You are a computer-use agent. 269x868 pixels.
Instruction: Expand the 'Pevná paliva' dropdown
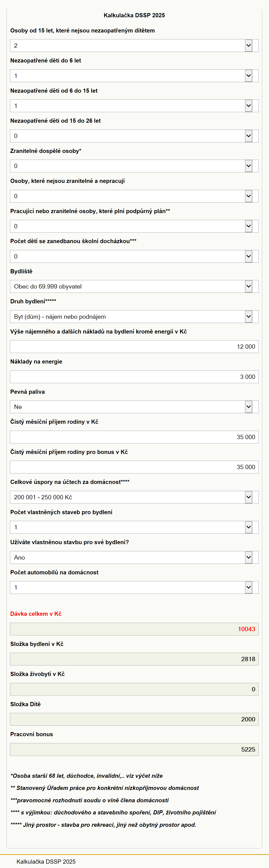click(x=134, y=407)
